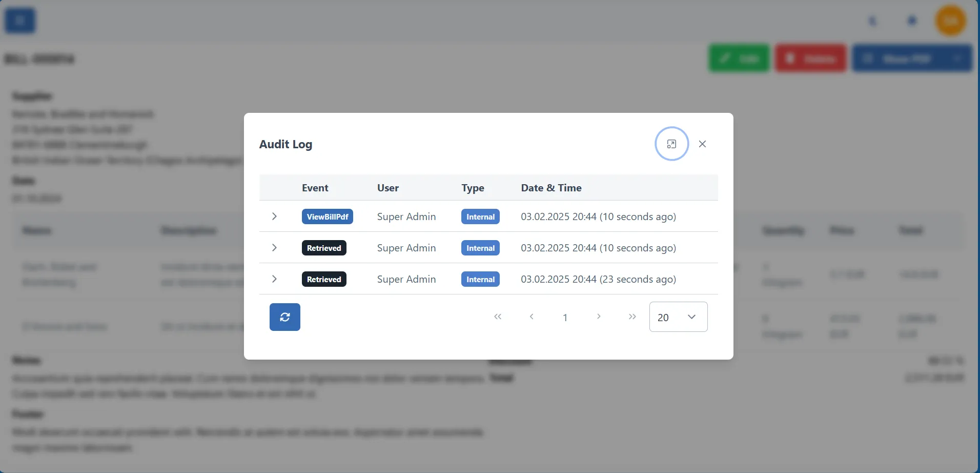Open the sidebar hamburger navigation menu
Viewport: 980px width, 473px height.
coord(20,21)
